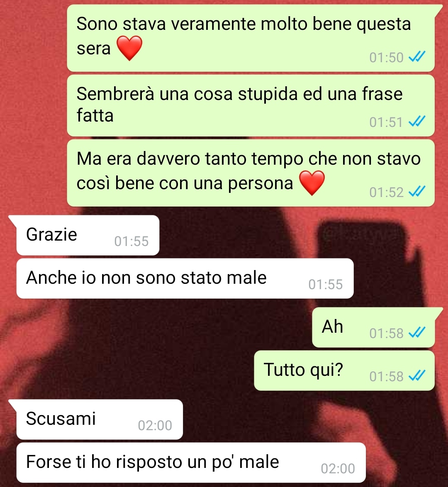
Task: Tap the red heart emoji after 'persona'
Action: (x=312, y=183)
